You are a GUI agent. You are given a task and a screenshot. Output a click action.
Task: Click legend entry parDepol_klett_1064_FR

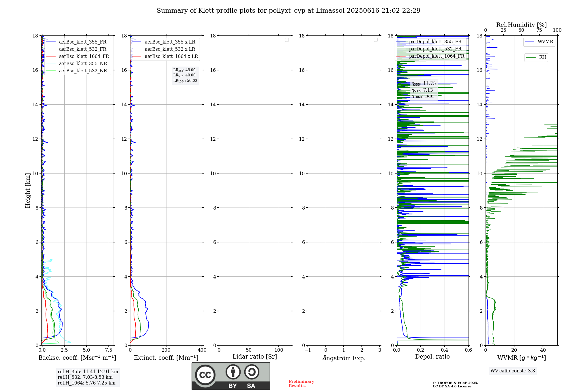[x=431, y=56]
